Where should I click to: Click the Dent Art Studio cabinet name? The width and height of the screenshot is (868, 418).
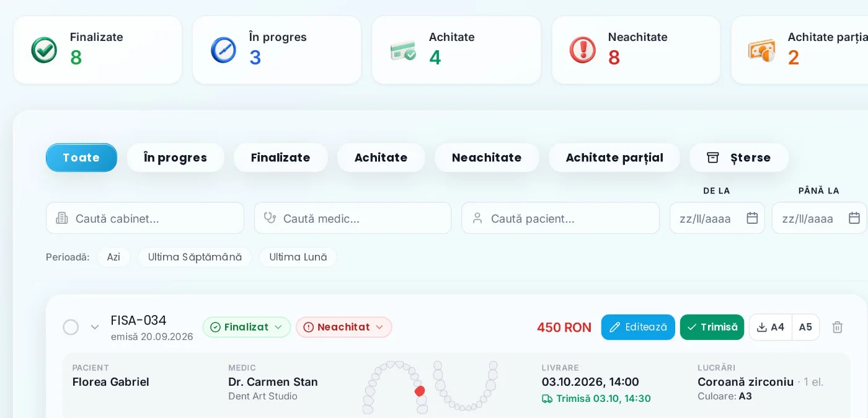263,396
